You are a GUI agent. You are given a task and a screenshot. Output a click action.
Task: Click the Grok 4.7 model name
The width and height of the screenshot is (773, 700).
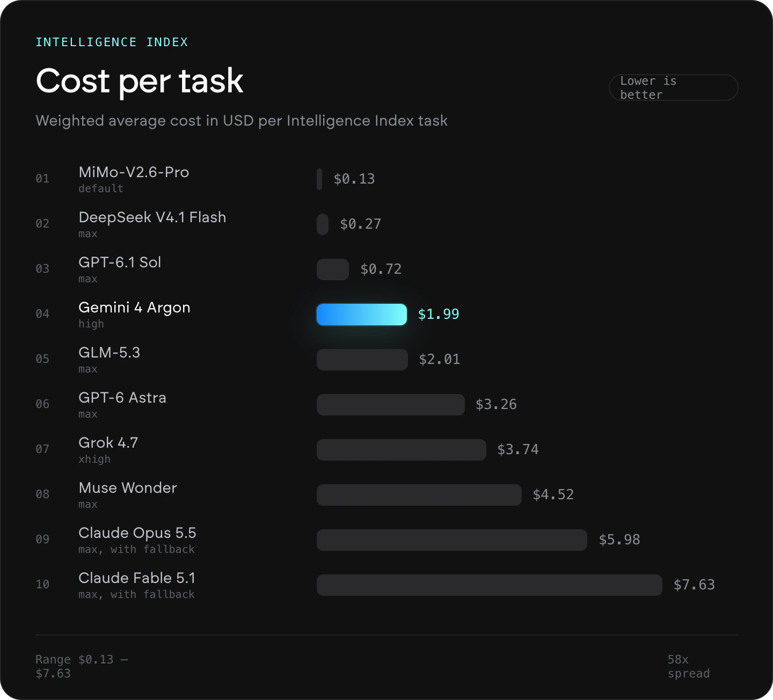tap(108, 443)
